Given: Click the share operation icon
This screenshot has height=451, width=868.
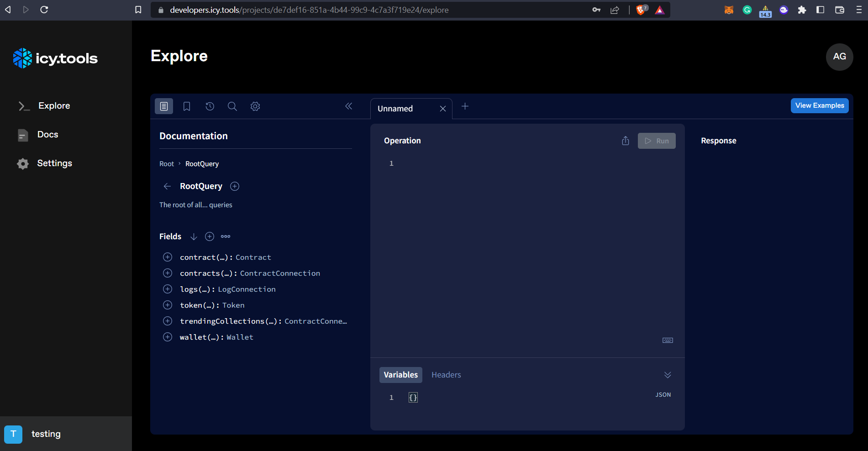Looking at the screenshot, I should [626, 141].
